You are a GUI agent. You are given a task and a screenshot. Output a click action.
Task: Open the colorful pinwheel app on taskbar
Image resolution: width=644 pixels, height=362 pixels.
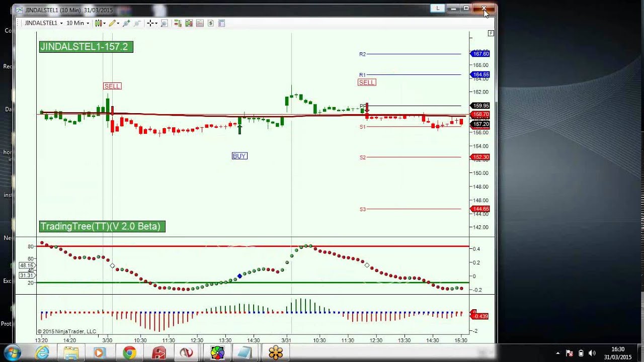tap(217, 353)
